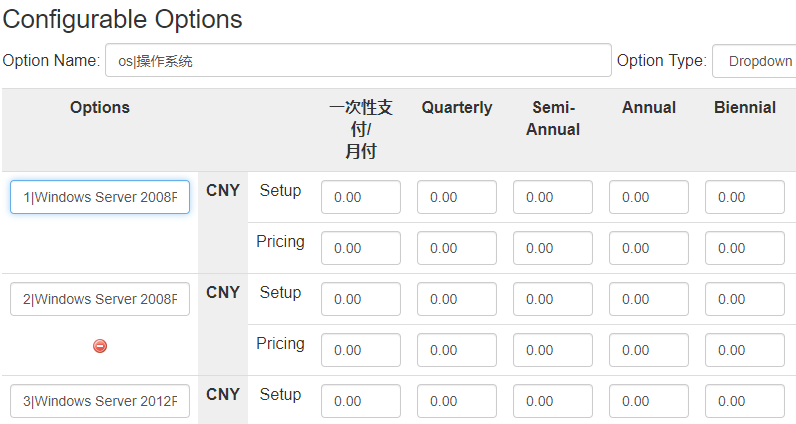Click option 1 Pricing Annual field
The height and width of the screenshot is (424, 796).
point(649,248)
